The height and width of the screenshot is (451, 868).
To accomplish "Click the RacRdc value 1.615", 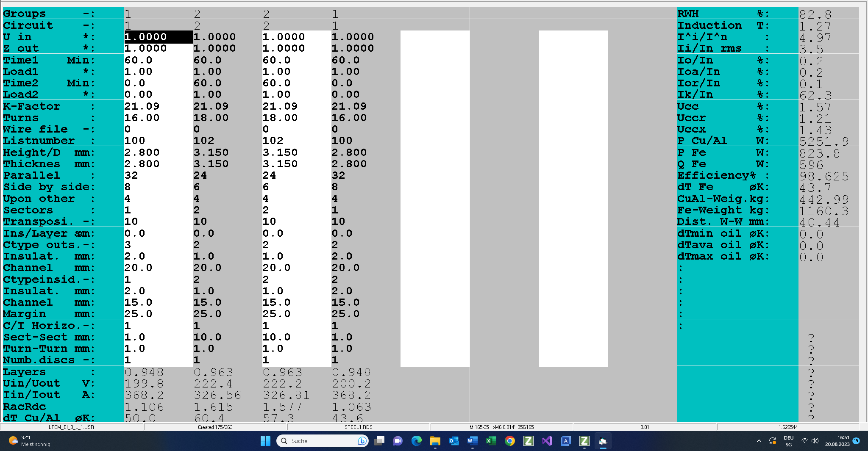I will click(x=213, y=407).
